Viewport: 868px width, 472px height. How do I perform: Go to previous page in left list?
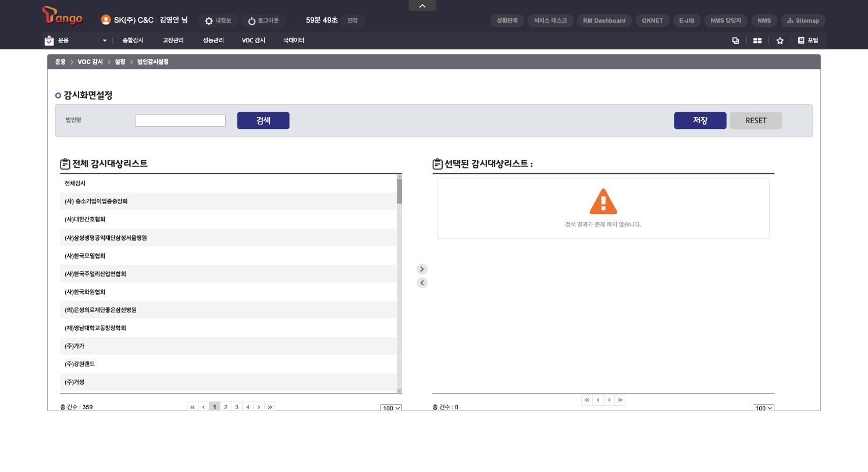(x=204, y=407)
